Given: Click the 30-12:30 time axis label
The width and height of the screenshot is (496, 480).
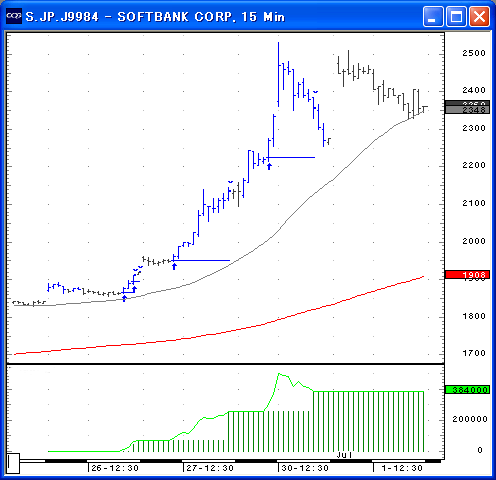Looking at the screenshot, I should (x=305, y=468).
